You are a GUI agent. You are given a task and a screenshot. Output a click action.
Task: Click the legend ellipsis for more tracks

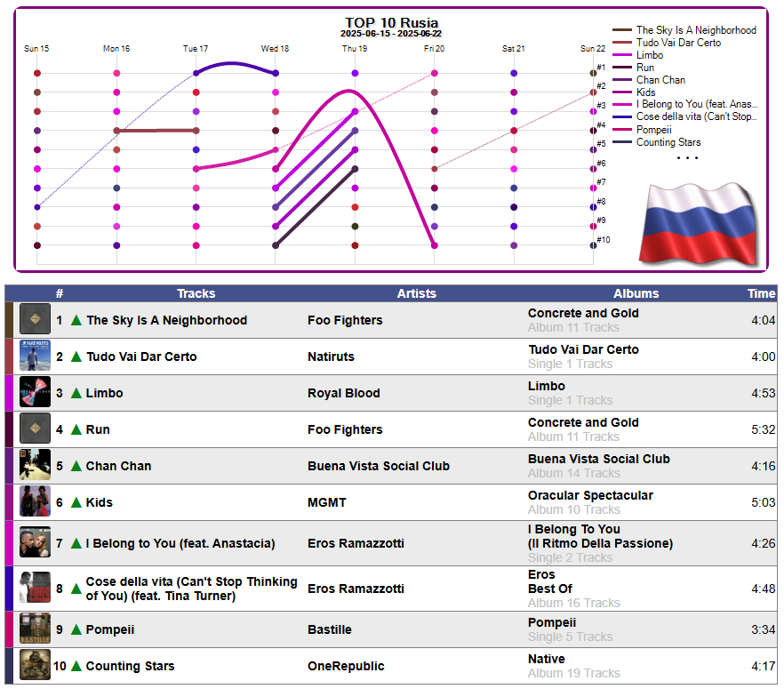point(687,158)
